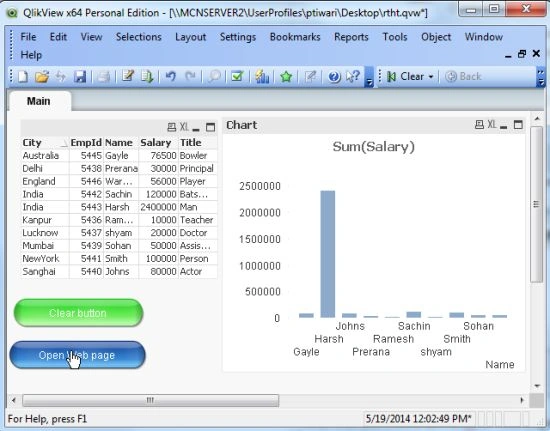The width and height of the screenshot is (550, 431).
Task: Open the Bookmarks menu
Action: (295, 37)
